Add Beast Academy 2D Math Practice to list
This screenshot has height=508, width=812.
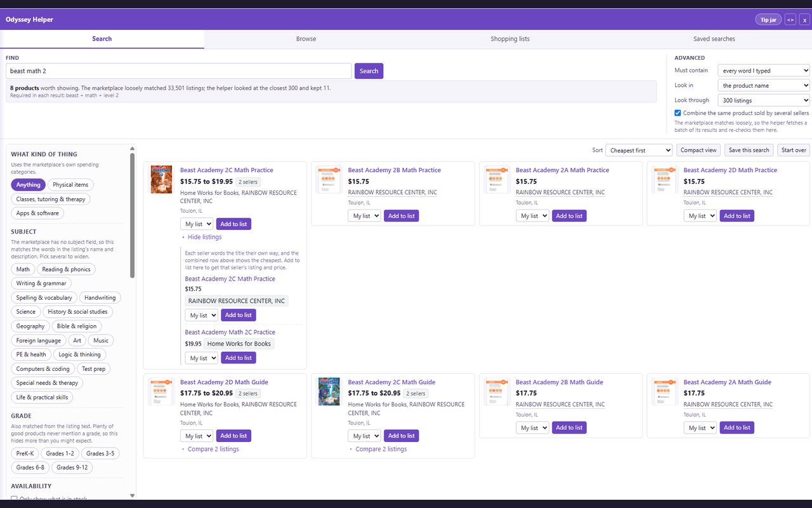pos(737,216)
